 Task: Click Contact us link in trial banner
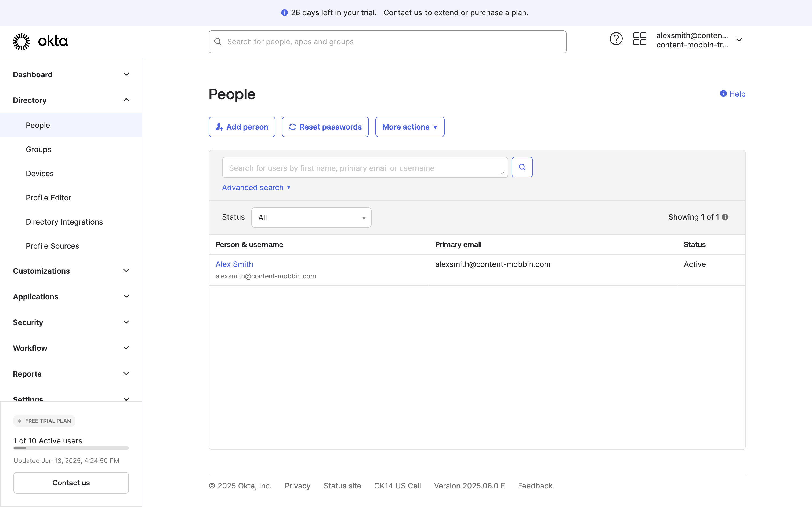point(403,13)
